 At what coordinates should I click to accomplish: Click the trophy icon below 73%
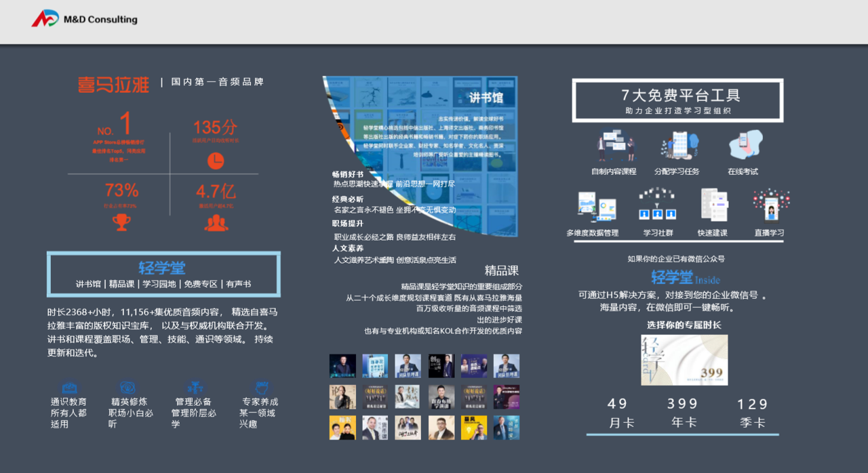pos(121,222)
